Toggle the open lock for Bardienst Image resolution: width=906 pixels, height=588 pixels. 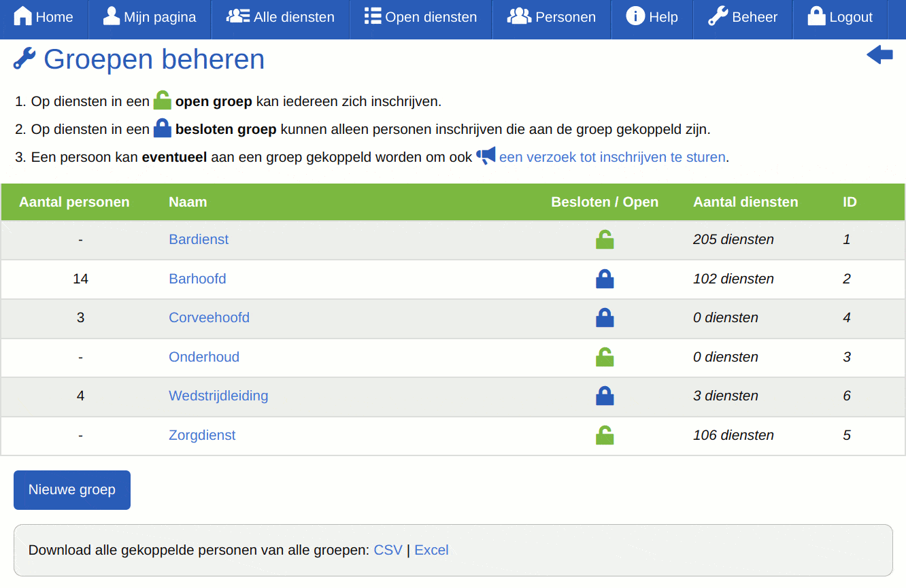(605, 239)
